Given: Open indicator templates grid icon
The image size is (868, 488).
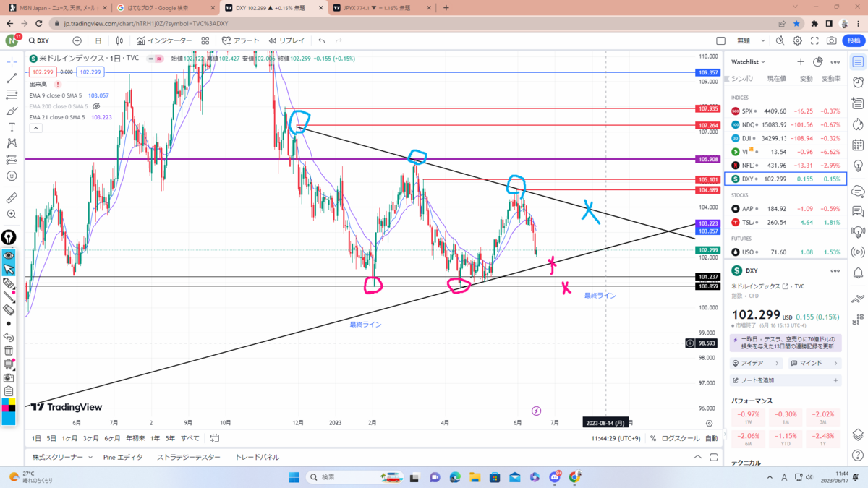Looking at the screenshot, I should [205, 41].
